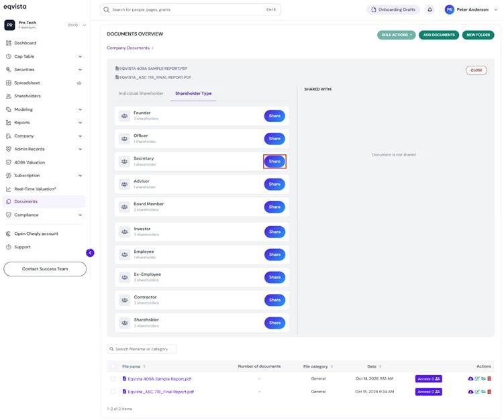Click the Support sidebar icon
The height and width of the screenshot is (420, 504).
[x=9, y=247]
